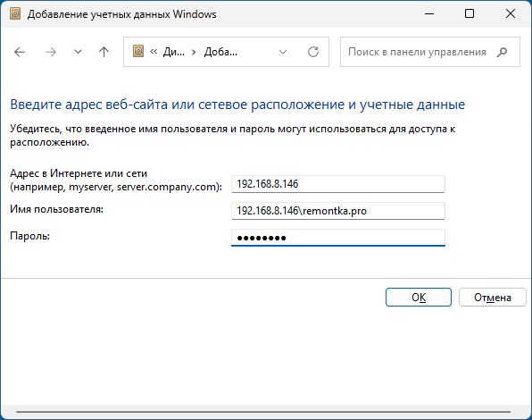Screen dimensions: 532x420
Task: Maximize the credentials window
Action: coord(470,13)
